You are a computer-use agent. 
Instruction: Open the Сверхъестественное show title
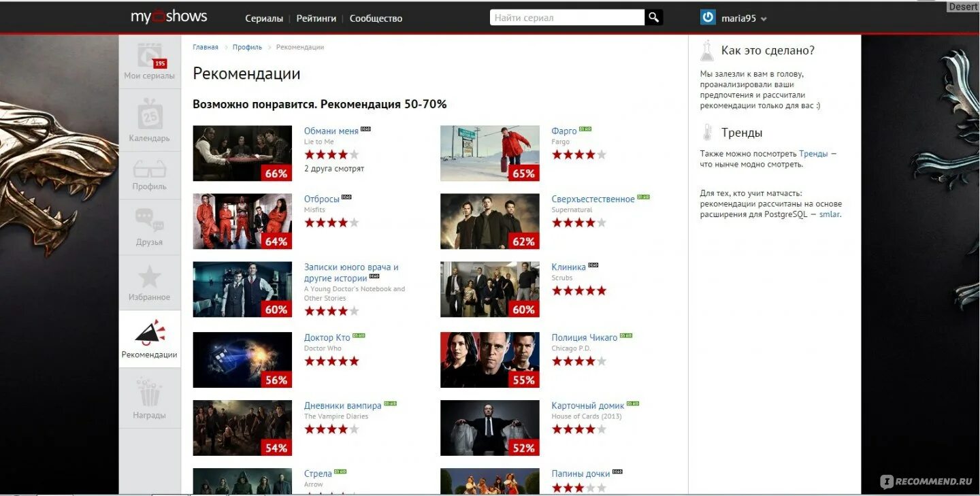[x=593, y=199]
